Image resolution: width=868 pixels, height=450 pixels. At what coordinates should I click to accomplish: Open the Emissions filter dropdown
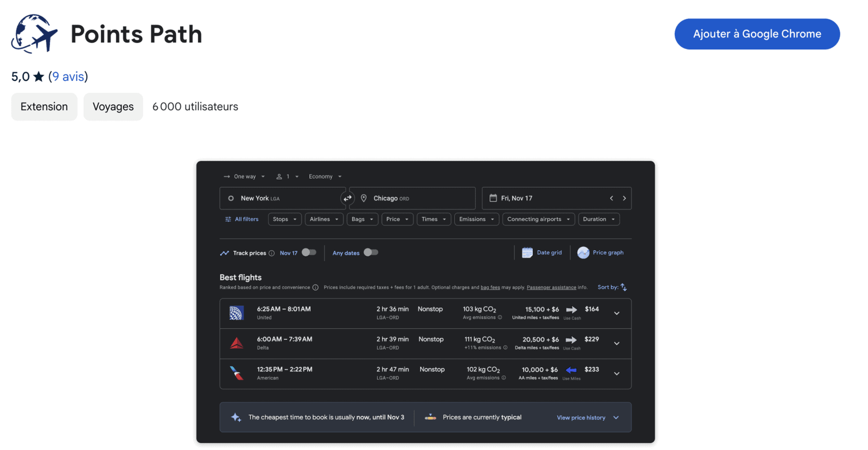476,219
